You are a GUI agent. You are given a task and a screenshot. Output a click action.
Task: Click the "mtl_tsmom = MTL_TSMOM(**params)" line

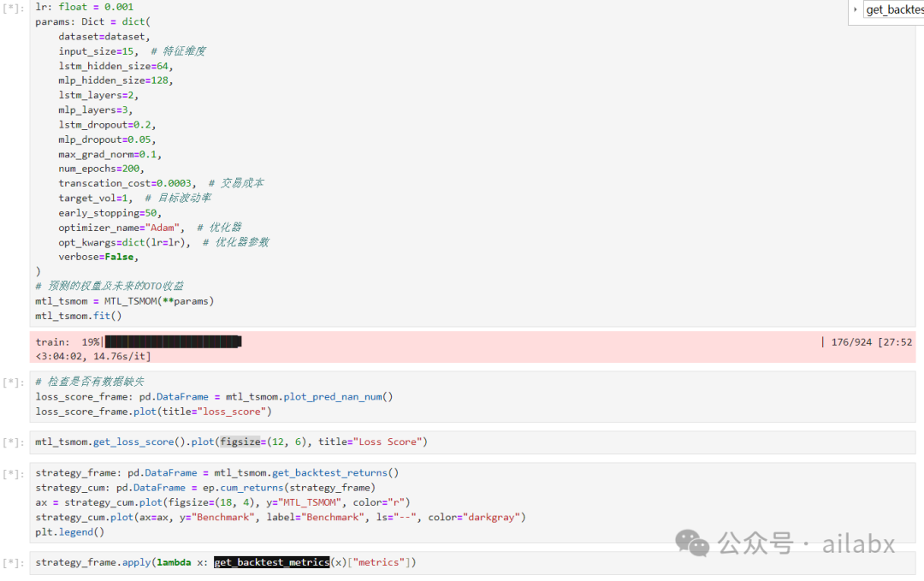[124, 302]
